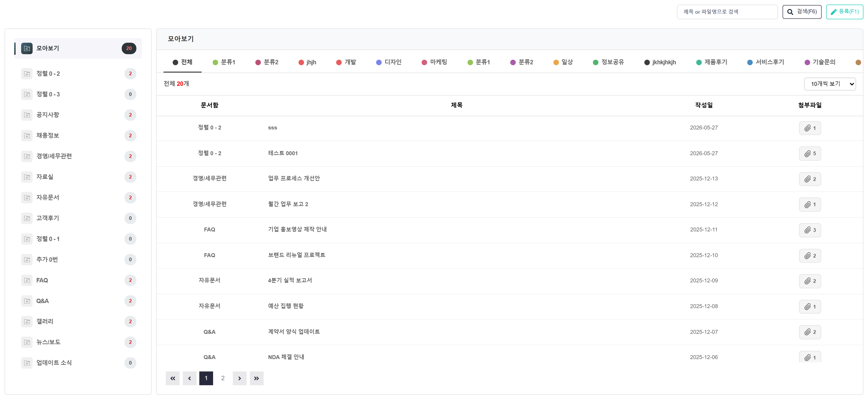Click the folder icon beside 뉴스/보도
The width and height of the screenshot is (868, 399).
[x=27, y=342]
